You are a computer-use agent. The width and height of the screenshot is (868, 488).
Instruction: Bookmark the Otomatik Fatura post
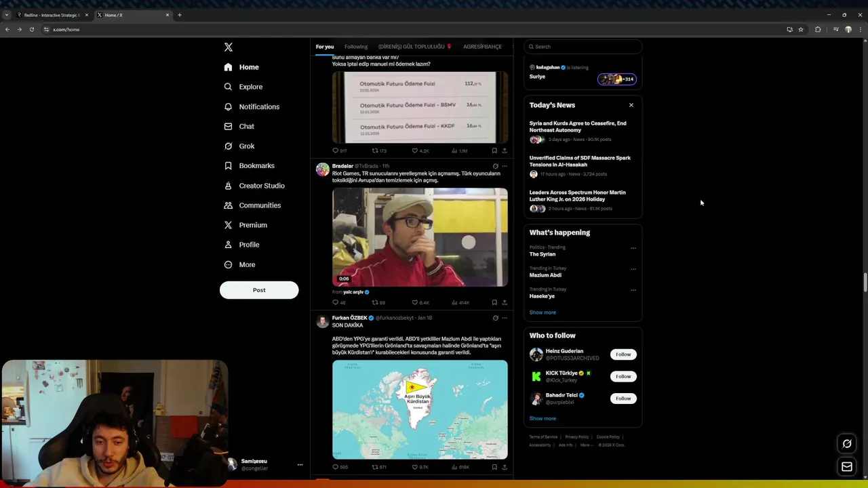(x=494, y=150)
